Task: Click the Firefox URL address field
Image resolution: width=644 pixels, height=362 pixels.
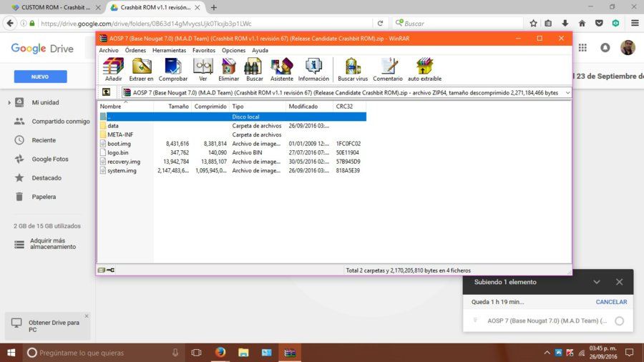Action: coord(204,24)
